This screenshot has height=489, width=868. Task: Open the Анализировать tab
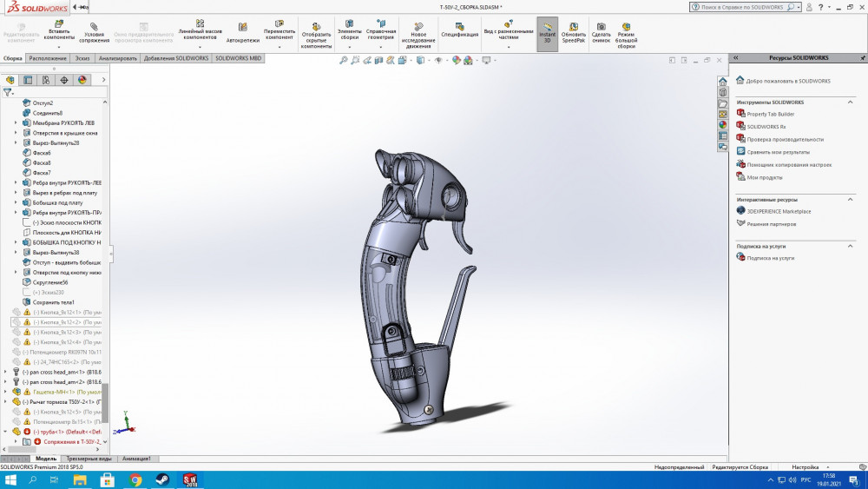pos(118,58)
